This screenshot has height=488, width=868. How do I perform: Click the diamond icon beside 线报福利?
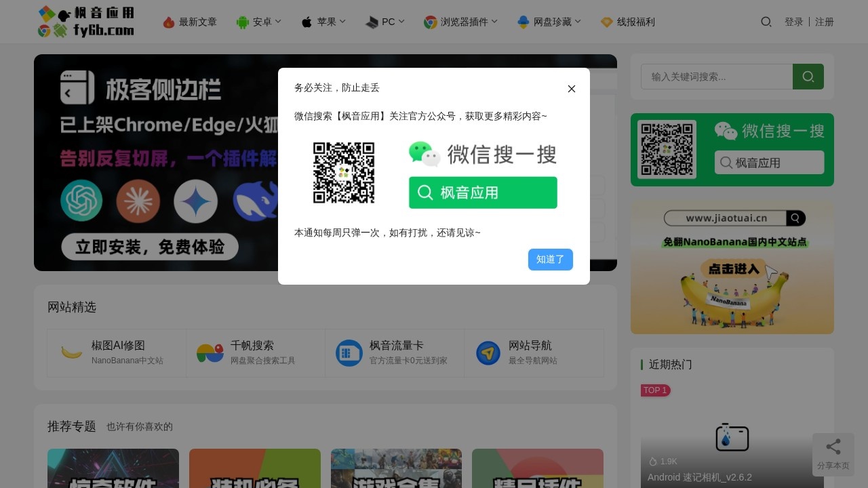click(x=607, y=22)
